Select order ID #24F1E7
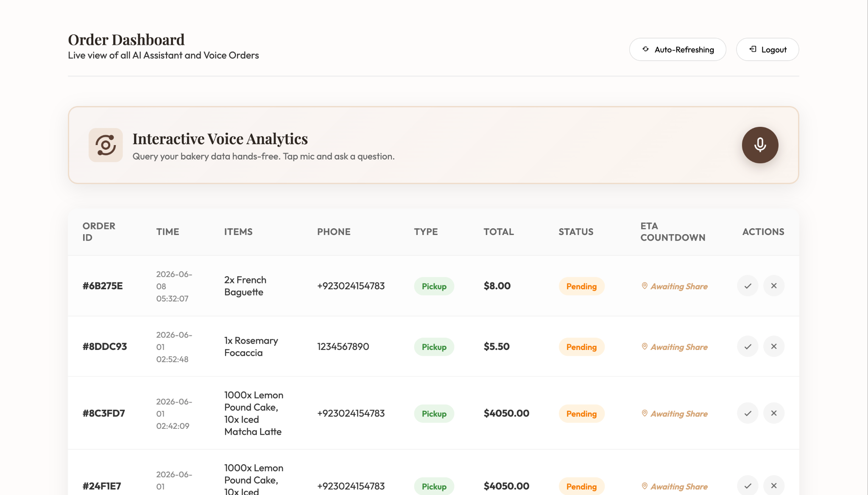The width and height of the screenshot is (868, 495). coord(102,486)
